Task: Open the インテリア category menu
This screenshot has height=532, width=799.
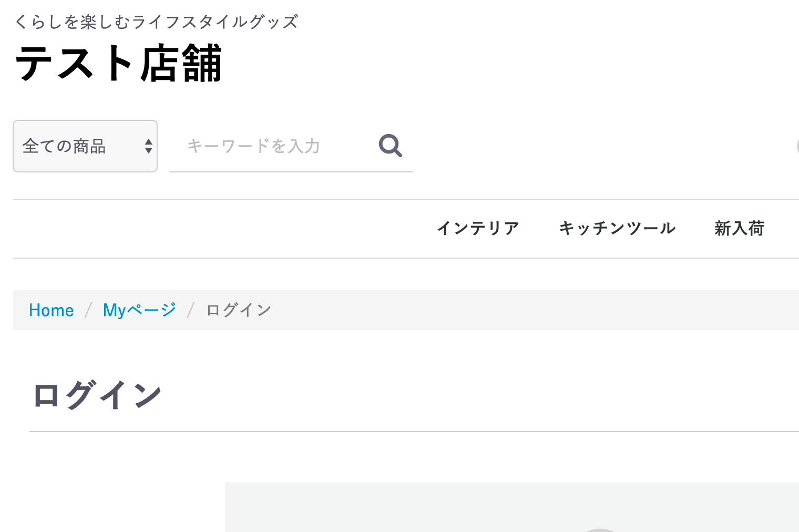Action: tap(477, 228)
